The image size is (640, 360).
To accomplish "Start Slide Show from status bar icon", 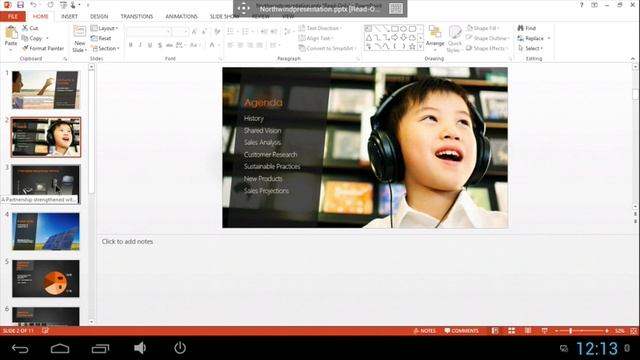I will pyautogui.click(x=544, y=331).
